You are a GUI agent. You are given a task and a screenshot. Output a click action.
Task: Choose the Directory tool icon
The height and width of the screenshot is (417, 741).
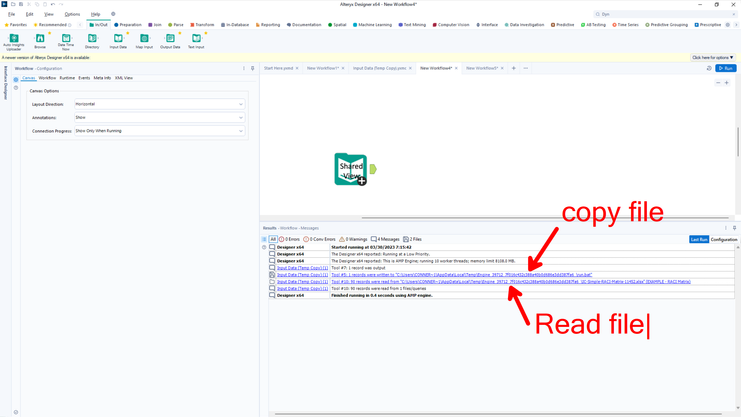coord(92,41)
